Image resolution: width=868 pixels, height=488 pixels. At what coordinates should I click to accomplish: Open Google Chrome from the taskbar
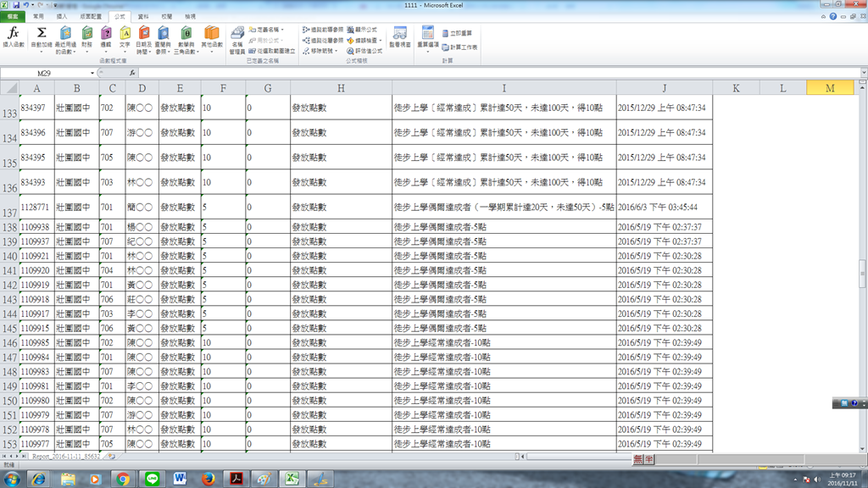(123, 479)
